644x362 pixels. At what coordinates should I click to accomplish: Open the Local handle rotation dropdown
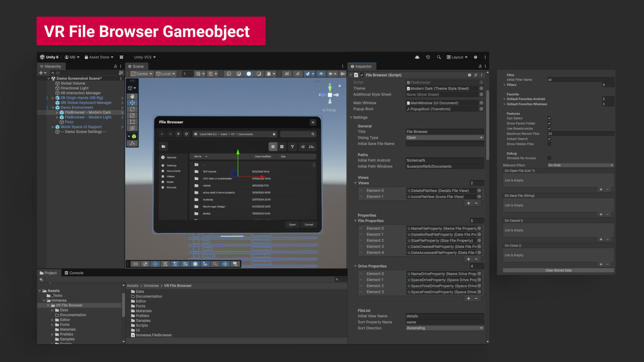165,73
